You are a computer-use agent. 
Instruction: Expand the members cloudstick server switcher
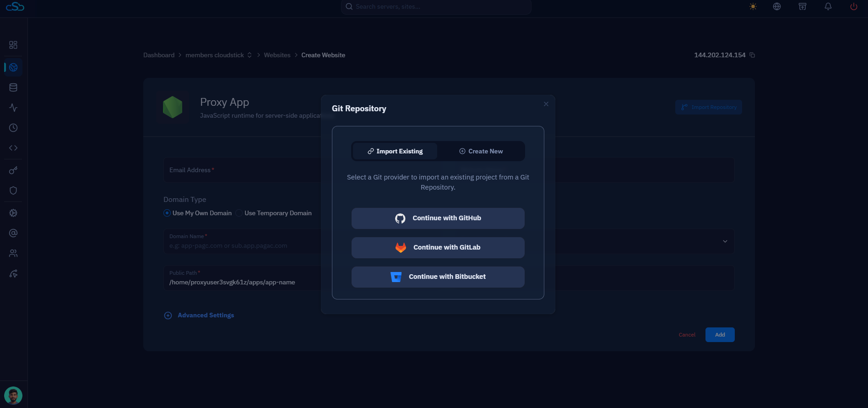point(250,55)
